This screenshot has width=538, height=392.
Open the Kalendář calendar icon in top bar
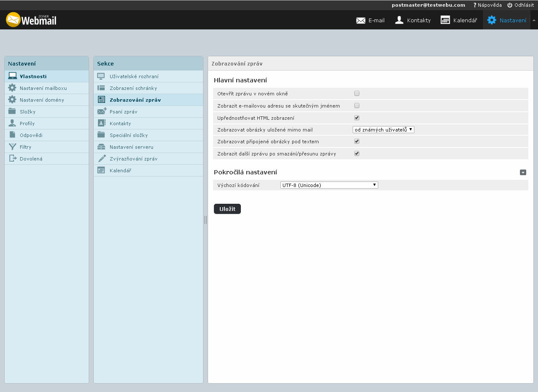tap(445, 20)
